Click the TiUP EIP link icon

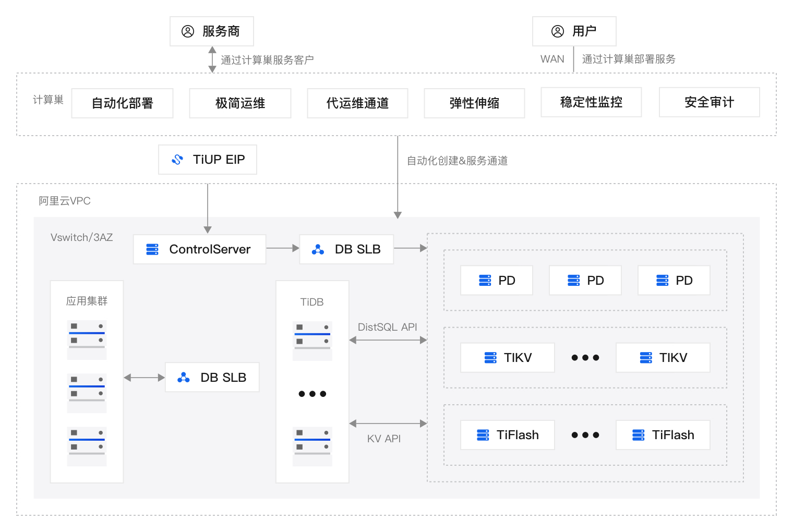coord(177,160)
